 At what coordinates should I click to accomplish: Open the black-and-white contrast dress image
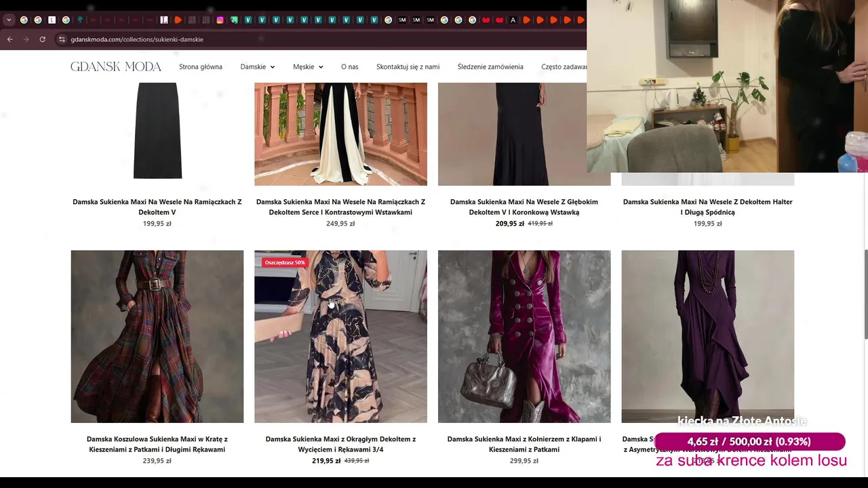pos(340,134)
